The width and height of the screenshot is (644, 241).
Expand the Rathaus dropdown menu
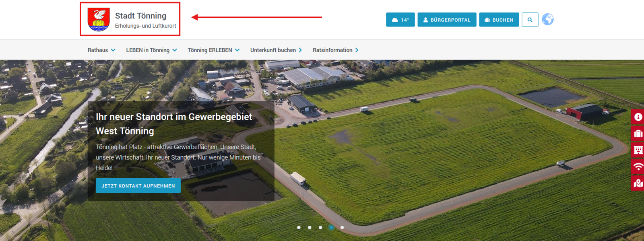tap(101, 50)
